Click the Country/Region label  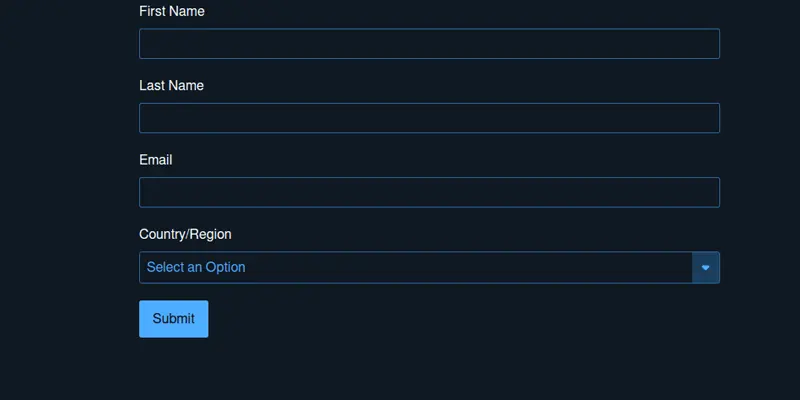(185, 234)
